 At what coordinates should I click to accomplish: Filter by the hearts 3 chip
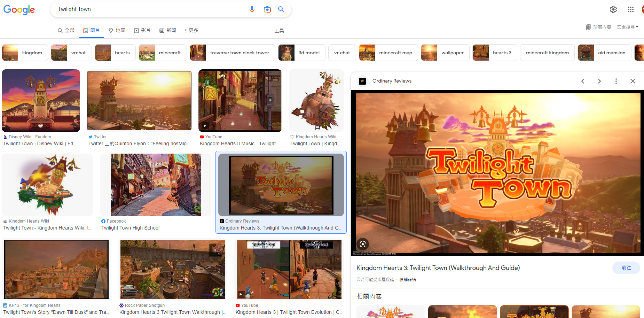point(495,53)
